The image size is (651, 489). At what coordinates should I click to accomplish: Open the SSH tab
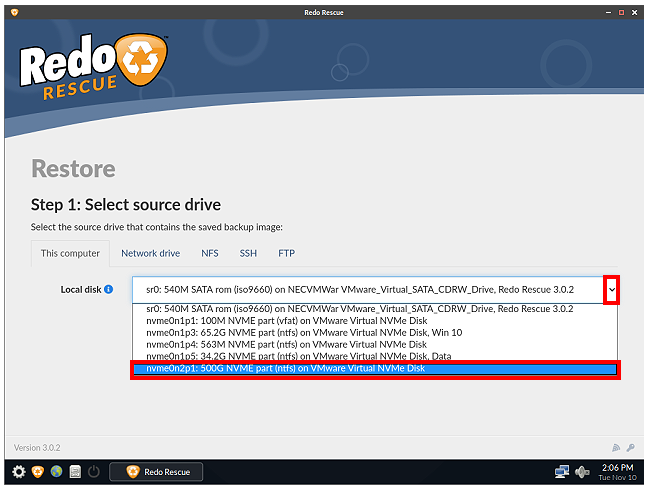[248, 253]
